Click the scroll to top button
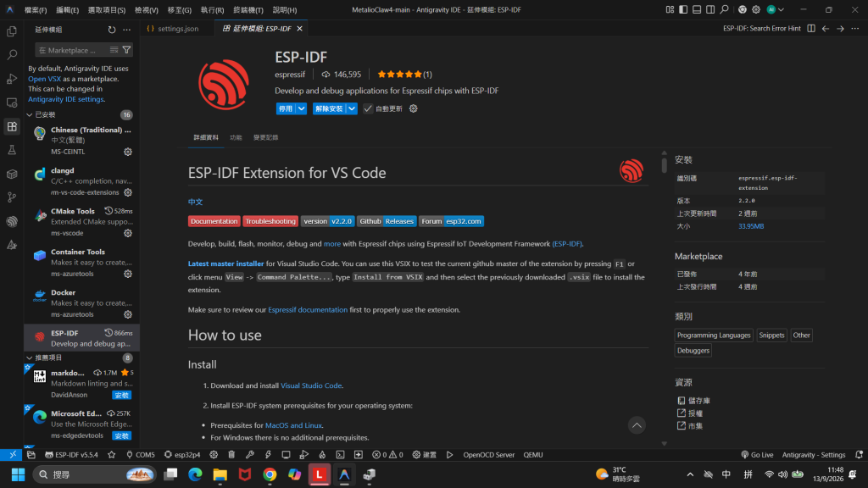This screenshot has height=488, width=868. [637, 425]
